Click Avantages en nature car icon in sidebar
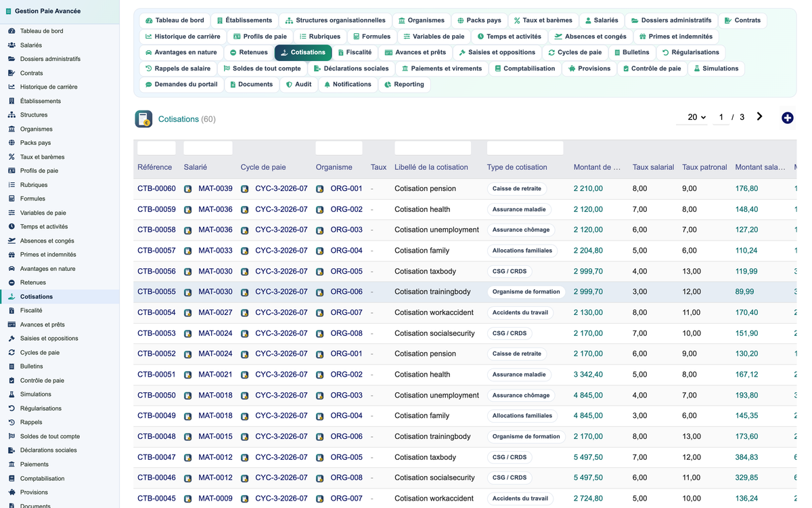Screen dimensions: 812x508 click(12, 269)
